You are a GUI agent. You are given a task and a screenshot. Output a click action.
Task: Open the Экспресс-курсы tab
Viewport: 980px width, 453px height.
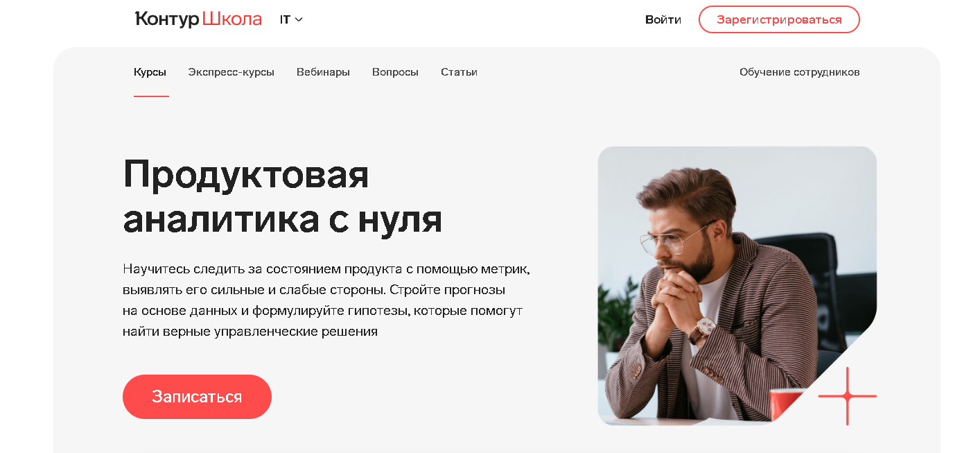point(231,72)
